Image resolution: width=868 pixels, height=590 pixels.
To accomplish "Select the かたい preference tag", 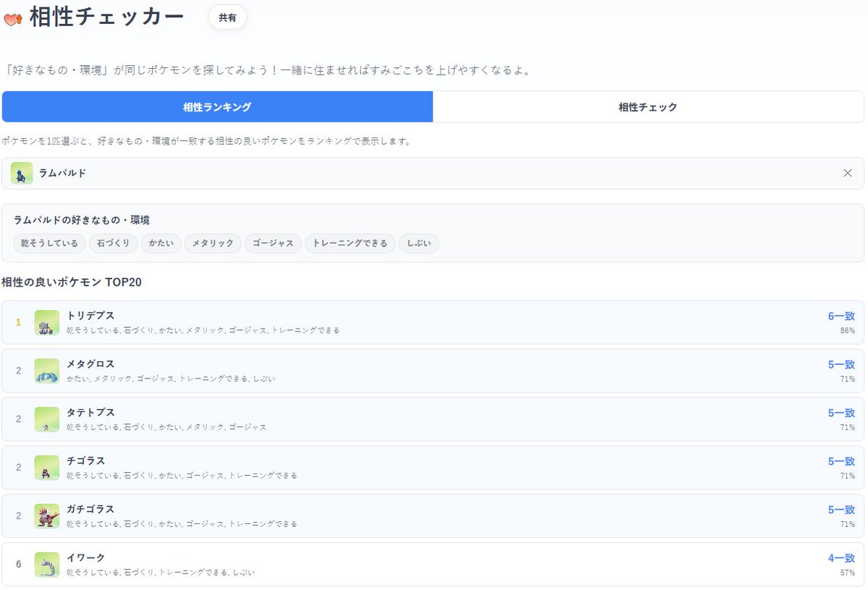I will (x=161, y=243).
